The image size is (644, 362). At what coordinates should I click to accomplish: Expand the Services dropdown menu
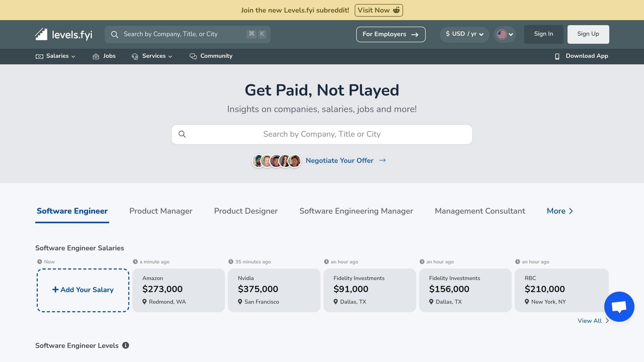[152, 56]
